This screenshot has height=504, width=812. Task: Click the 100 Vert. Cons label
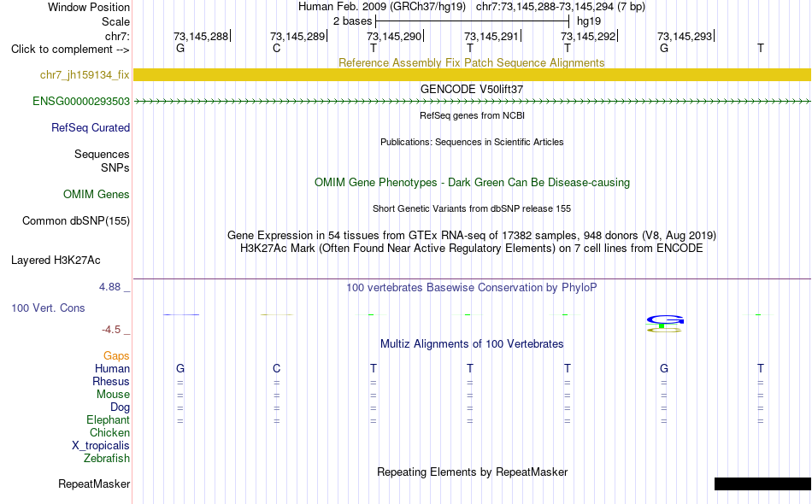coord(48,308)
